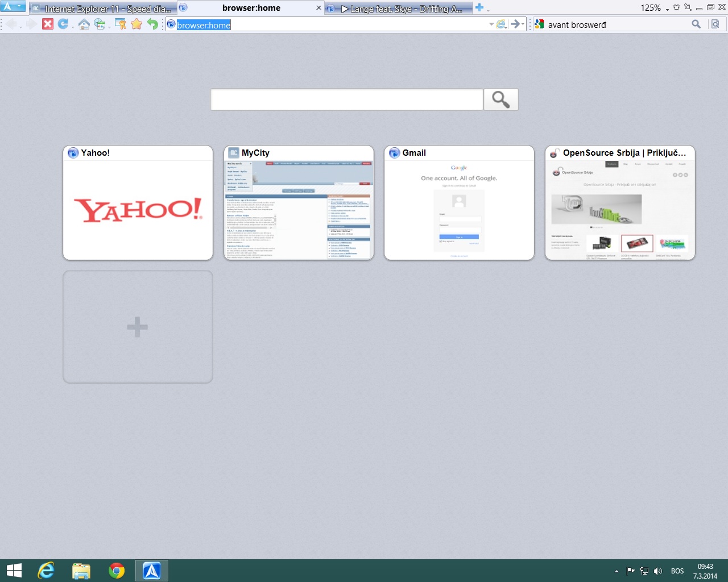Add a new tab with plus icon
Screen dimensions: 728x582
pyautogui.click(x=479, y=8)
